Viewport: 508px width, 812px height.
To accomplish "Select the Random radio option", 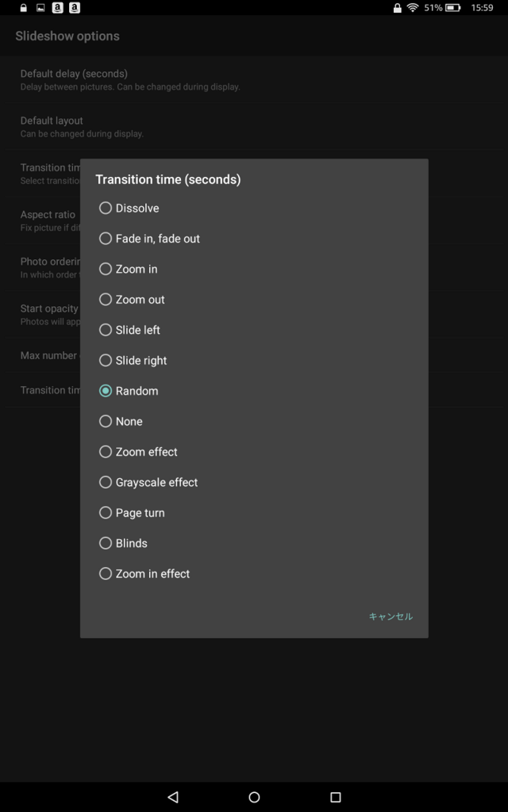I will (106, 390).
